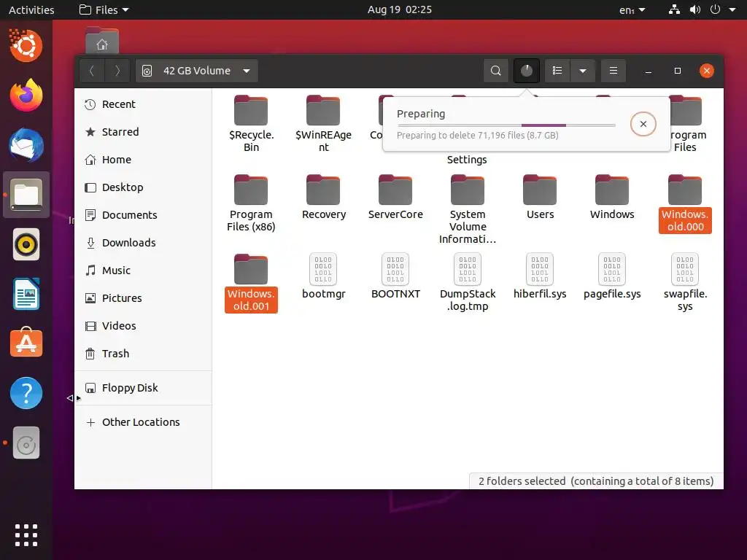Click the search magnifier icon in toolbar

click(495, 71)
